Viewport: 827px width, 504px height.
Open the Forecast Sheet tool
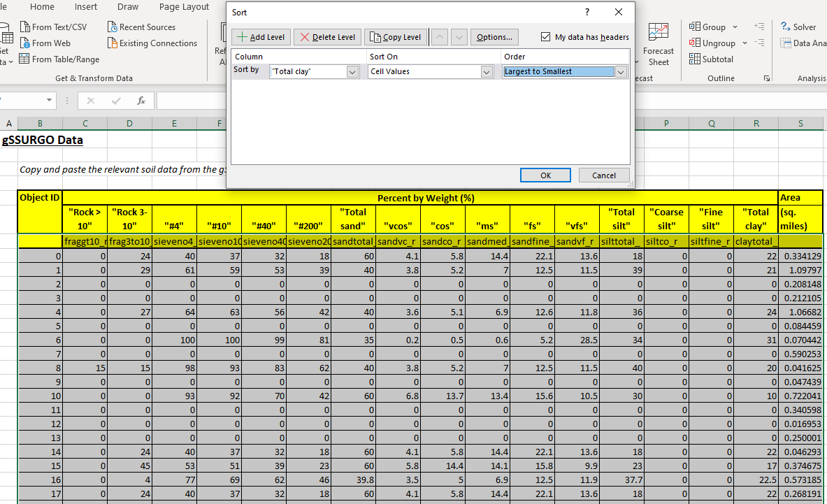coord(658,43)
